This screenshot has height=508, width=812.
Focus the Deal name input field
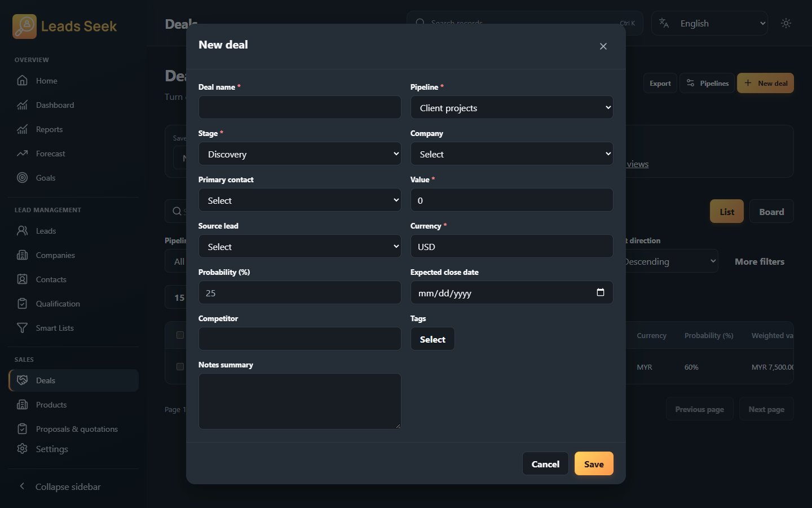[x=300, y=107]
